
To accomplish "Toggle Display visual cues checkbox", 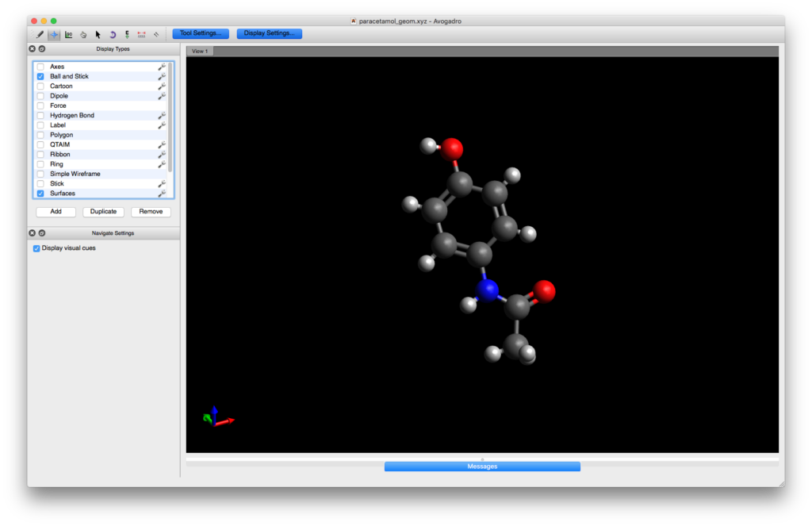I will [x=36, y=248].
